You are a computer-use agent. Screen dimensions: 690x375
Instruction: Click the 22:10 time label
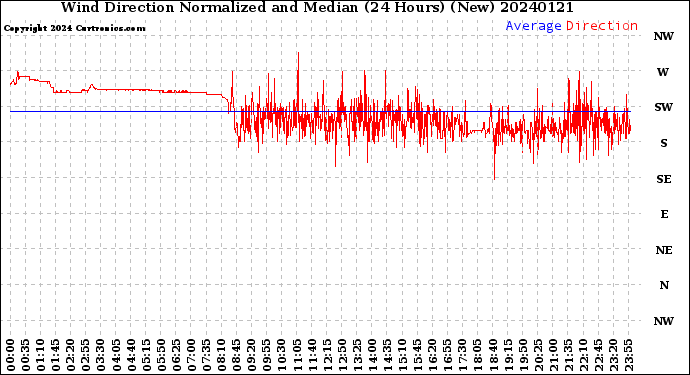(584, 355)
